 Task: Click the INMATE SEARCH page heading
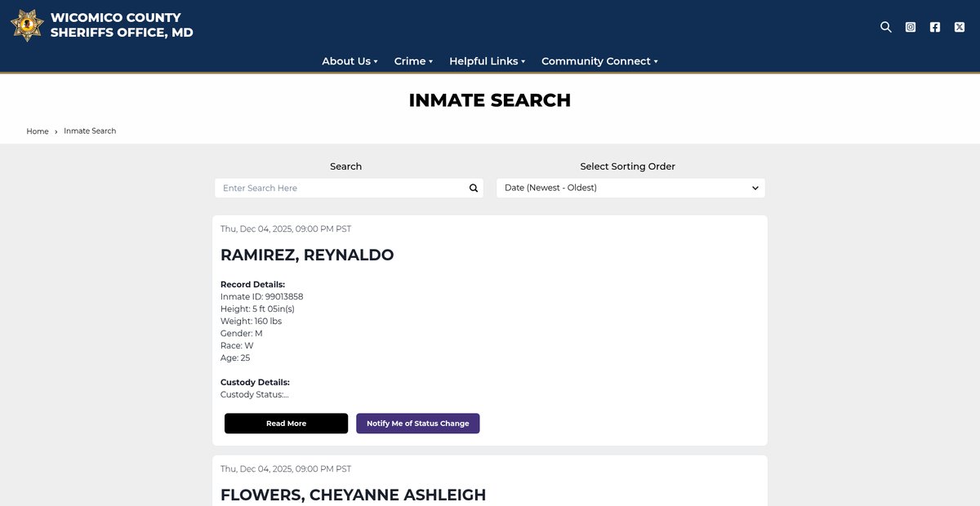[490, 100]
